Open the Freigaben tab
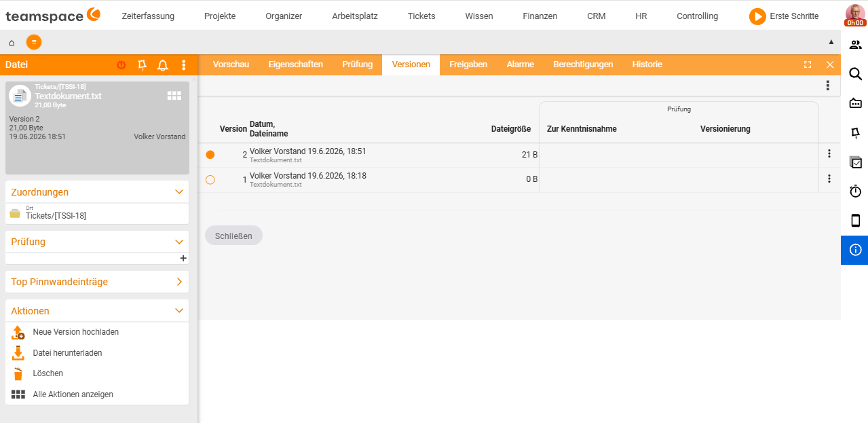The width and height of the screenshot is (868, 423). (x=468, y=65)
